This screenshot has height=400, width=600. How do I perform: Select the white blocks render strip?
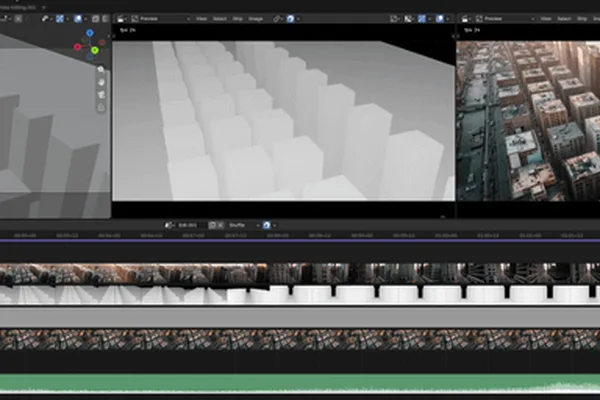300,294
